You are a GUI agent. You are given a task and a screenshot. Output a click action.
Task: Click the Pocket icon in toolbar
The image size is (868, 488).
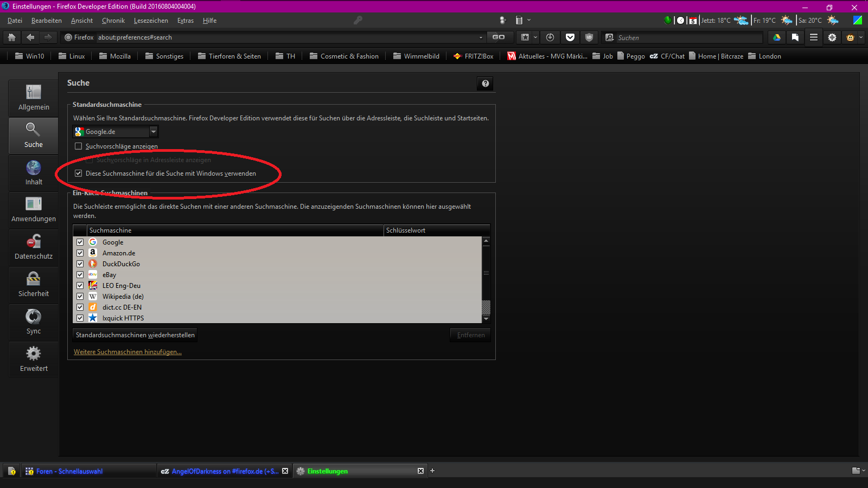click(x=570, y=37)
